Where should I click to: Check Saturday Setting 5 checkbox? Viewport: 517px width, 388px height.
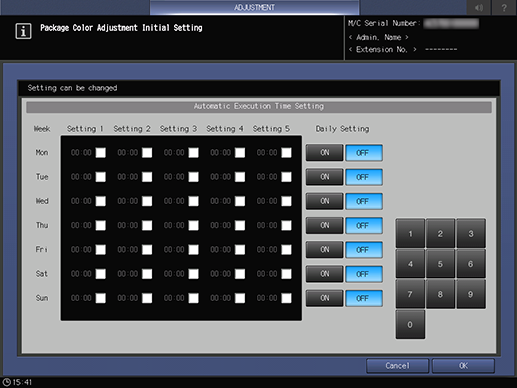[x=286, y=274]
